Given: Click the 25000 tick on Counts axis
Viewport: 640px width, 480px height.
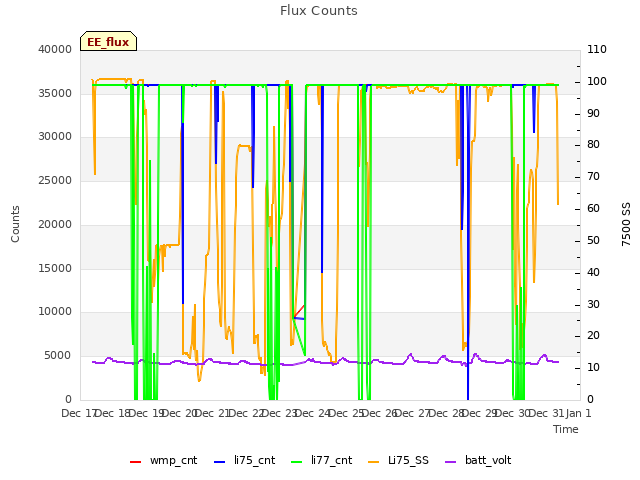Looking at the screenshot, I should pos(55,180).
